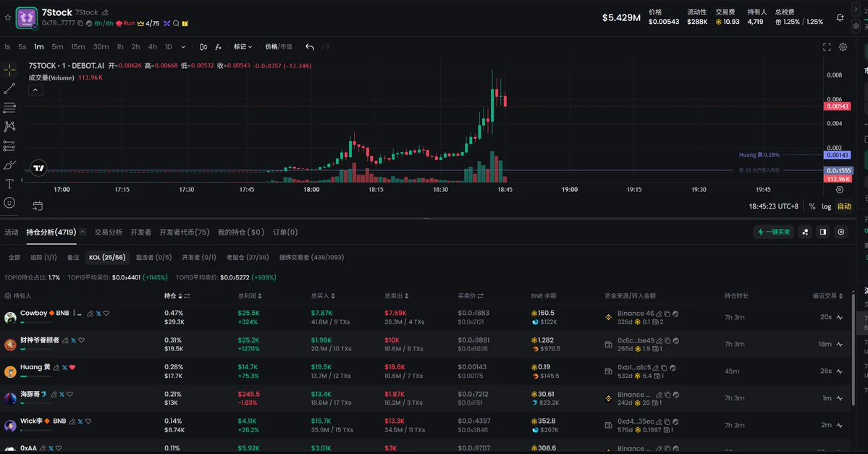
Task: Toggle log scale on price axis
Action: coord(826,206)
